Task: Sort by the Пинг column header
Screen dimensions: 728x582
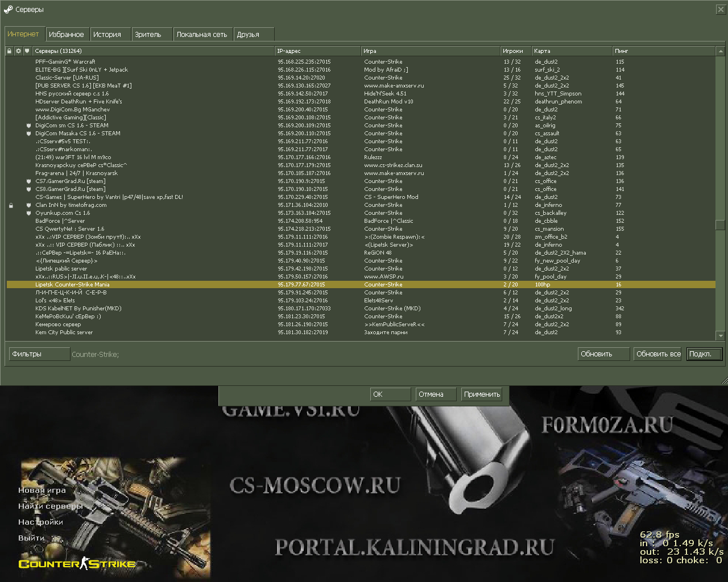Action: click(664, 51)
